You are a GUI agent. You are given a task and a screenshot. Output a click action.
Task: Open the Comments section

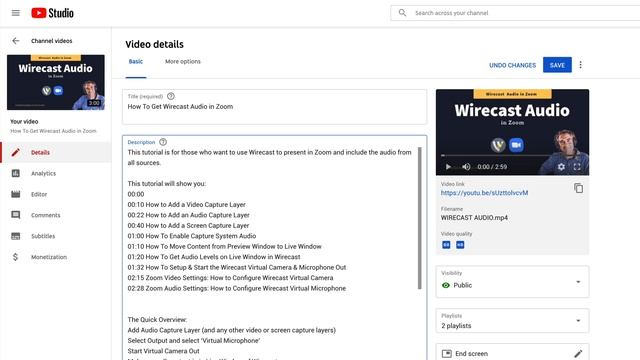click(45, 215)
